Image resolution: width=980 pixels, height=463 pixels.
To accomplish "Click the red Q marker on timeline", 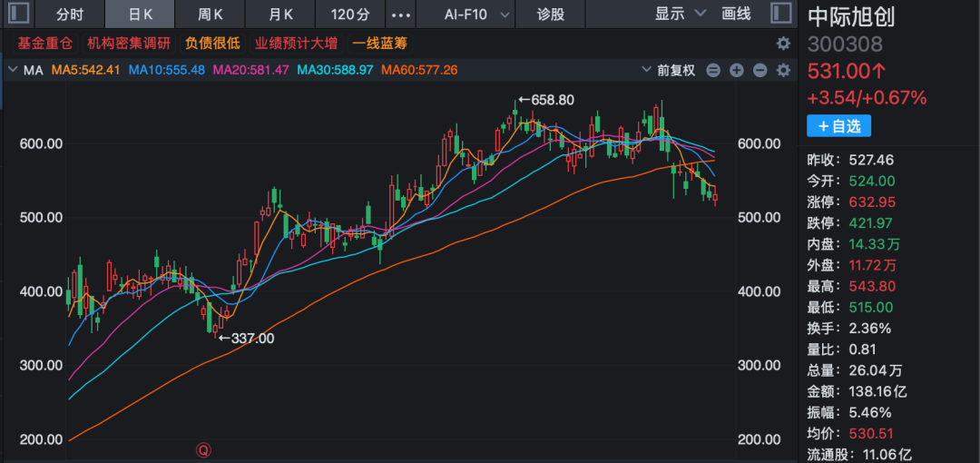I will 204,450.
